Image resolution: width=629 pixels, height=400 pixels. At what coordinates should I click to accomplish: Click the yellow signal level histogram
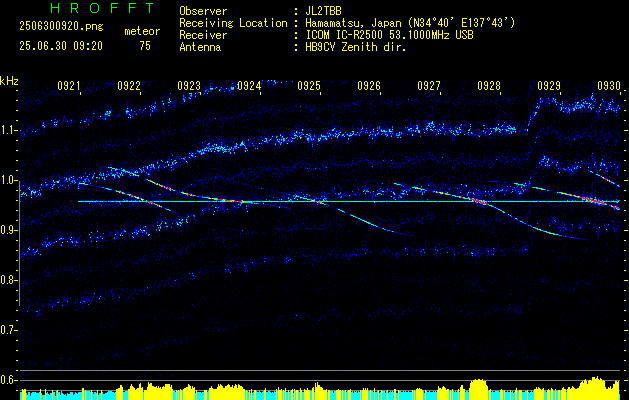320,389
